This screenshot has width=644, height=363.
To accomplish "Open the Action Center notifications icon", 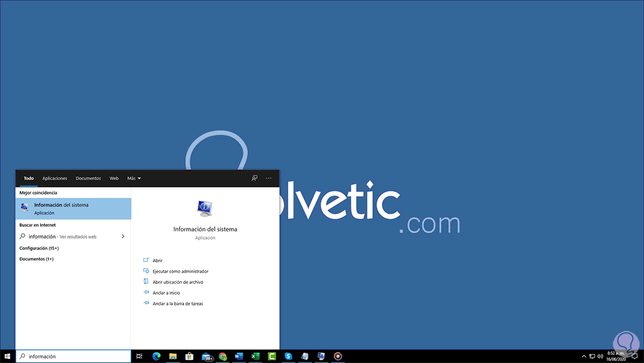I will (634, 356).
